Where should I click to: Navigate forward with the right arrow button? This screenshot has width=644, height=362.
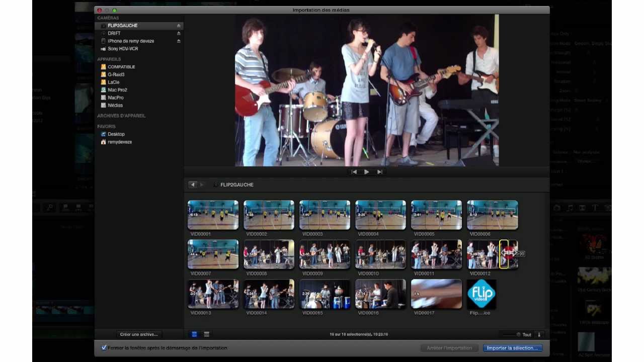click(202, 185)
